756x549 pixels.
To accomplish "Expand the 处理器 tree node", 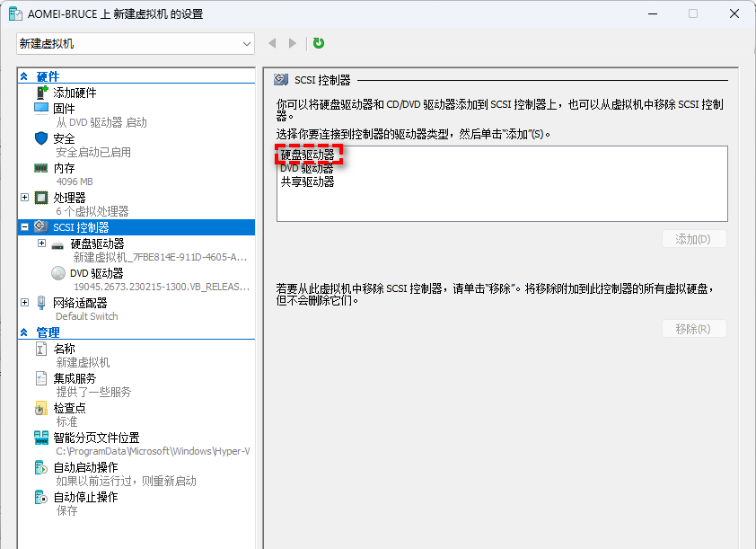I will [x=24, y=198].
